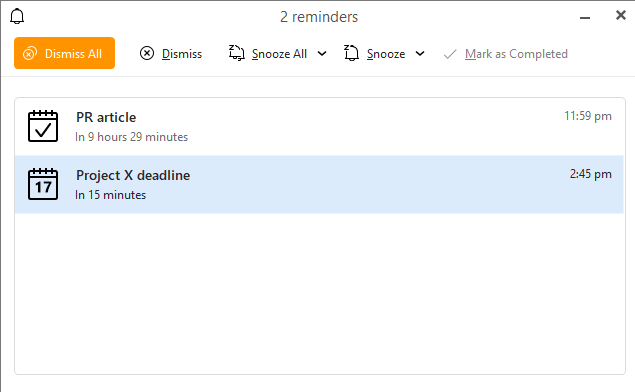
Task: Click the 11:59 pm time of PR article
Action: [x=588, y=116]
